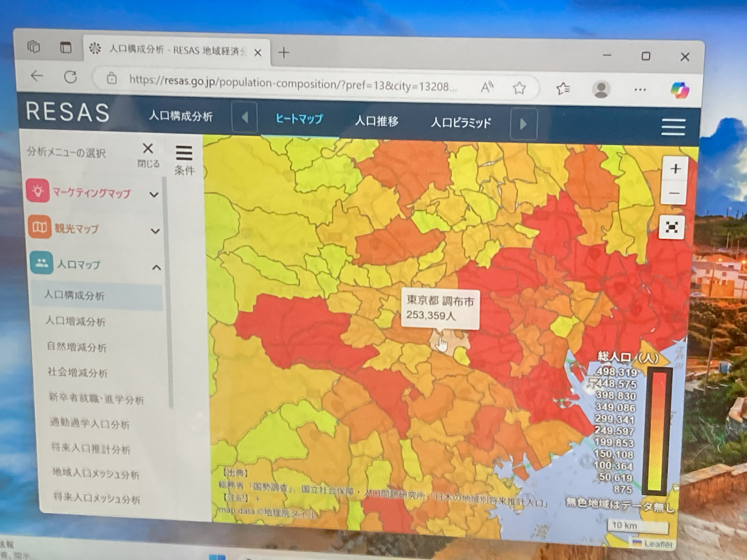Open a new browser tab

tap(284, 52)
